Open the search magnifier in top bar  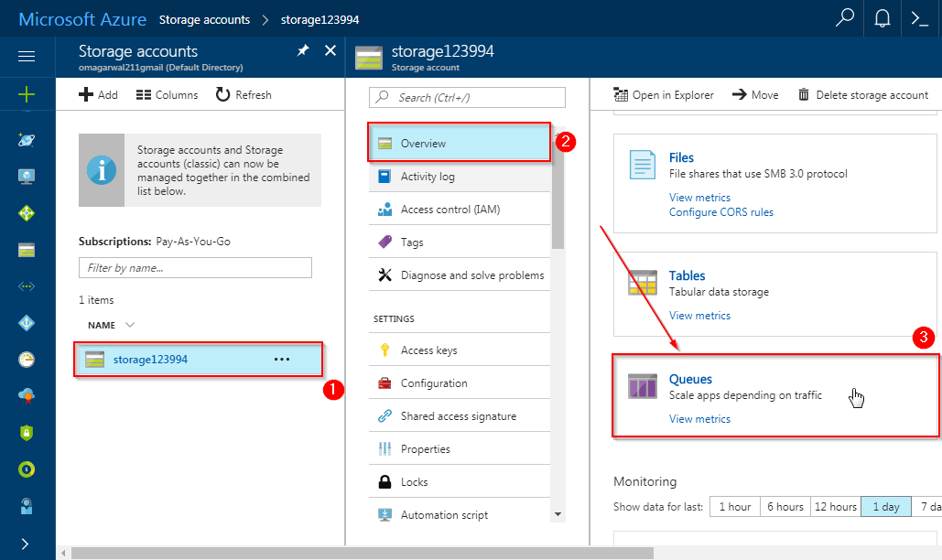(x=845, y=18)
